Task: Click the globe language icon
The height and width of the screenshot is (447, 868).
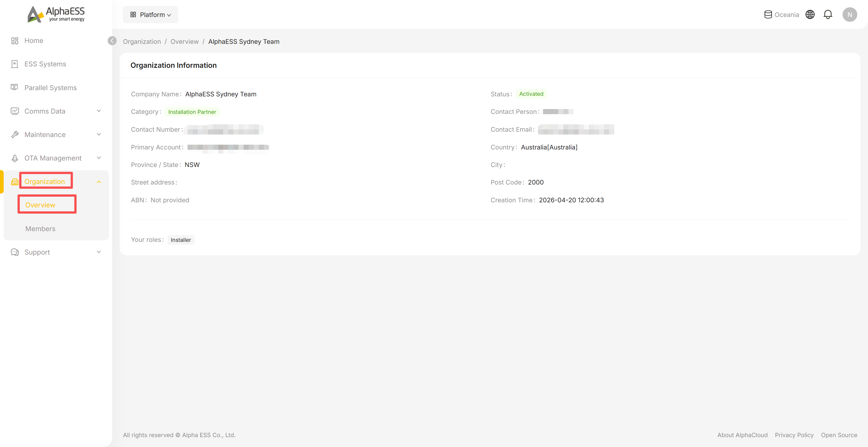Action: pos(810,14)
